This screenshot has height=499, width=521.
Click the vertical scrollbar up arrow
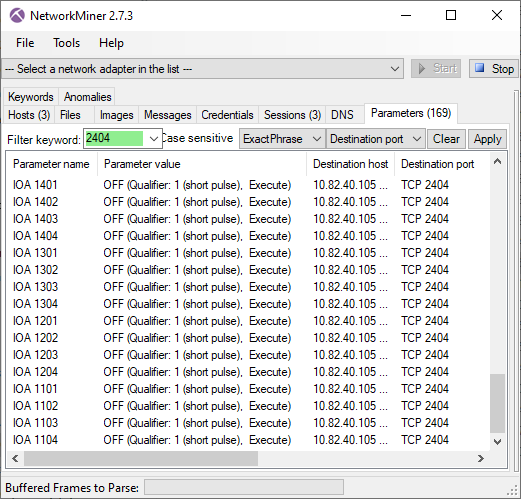[498, 162]
